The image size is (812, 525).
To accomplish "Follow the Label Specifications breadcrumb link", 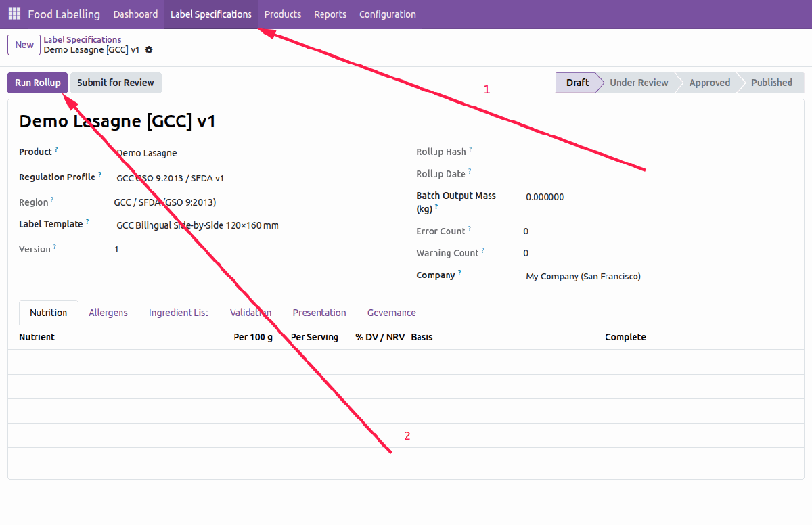I will click(83, 39).
